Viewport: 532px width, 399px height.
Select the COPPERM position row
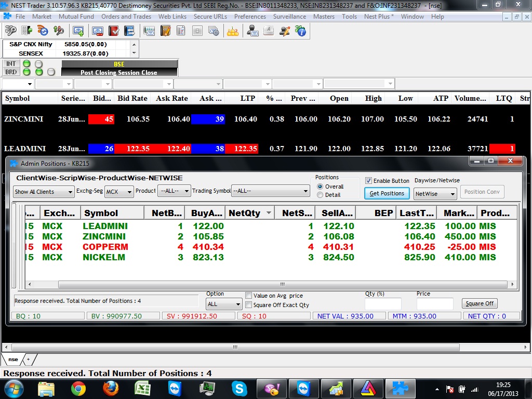coord(270,247)
